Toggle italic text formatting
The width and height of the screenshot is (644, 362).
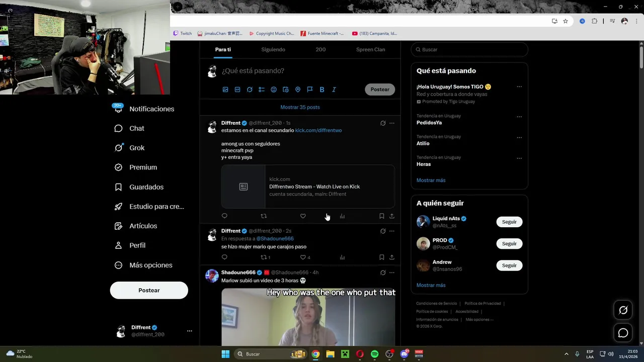click(x=334, y=89)
